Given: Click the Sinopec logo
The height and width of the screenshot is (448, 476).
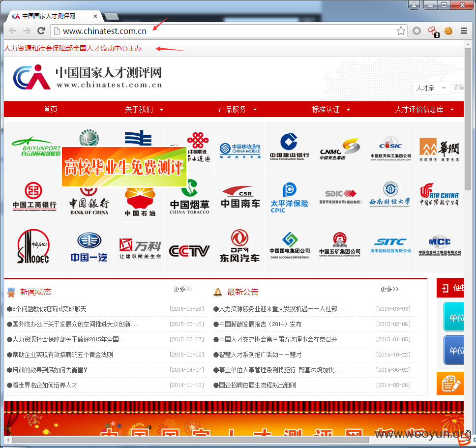Looking at the screenshot, I should [x=33, y=246].
